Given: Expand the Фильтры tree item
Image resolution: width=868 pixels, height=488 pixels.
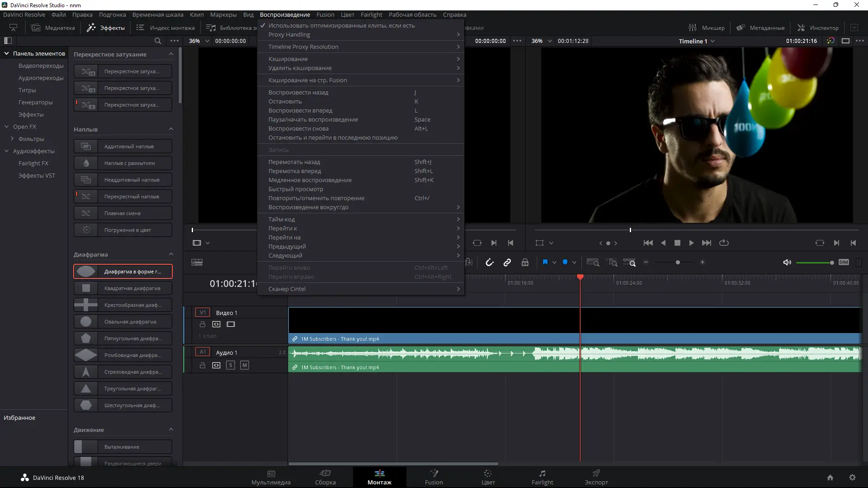Looking at the screenshot, I should (x=12, y=139).
